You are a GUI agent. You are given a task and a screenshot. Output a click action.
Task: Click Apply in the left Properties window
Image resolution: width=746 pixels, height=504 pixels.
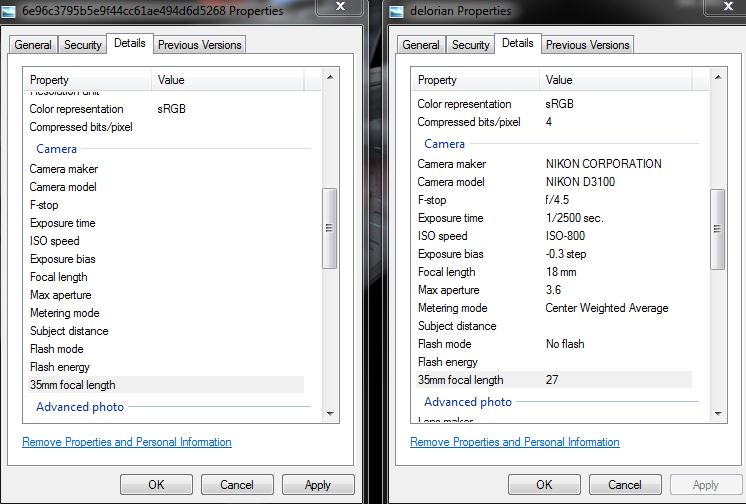point(318,484)
